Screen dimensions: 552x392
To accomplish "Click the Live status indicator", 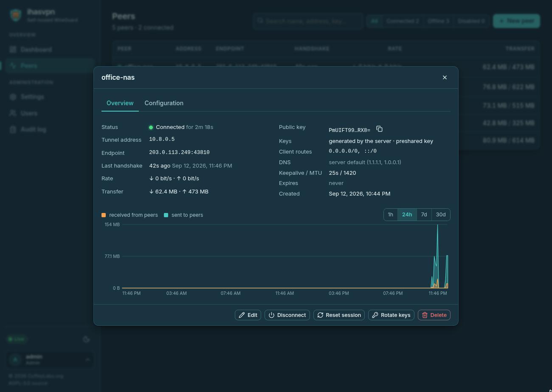I will (17, 339).
